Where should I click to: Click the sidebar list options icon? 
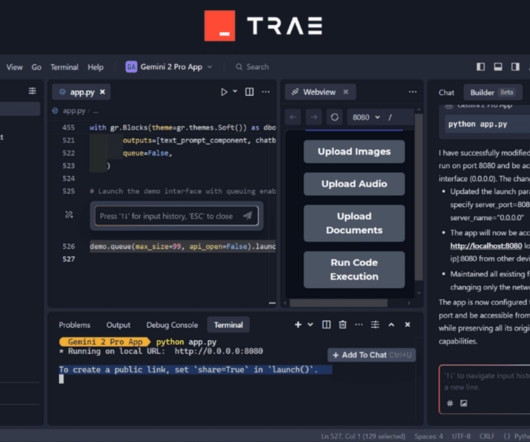32,91
